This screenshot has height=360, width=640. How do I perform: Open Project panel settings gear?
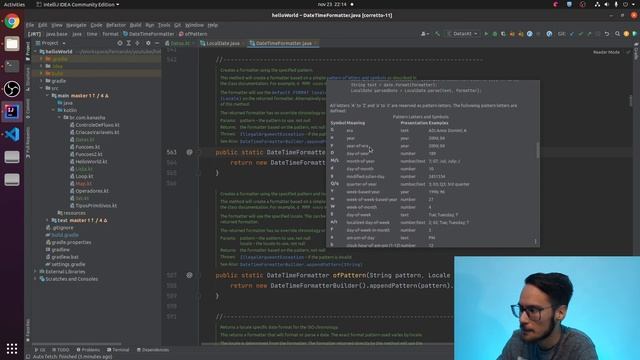148,43
